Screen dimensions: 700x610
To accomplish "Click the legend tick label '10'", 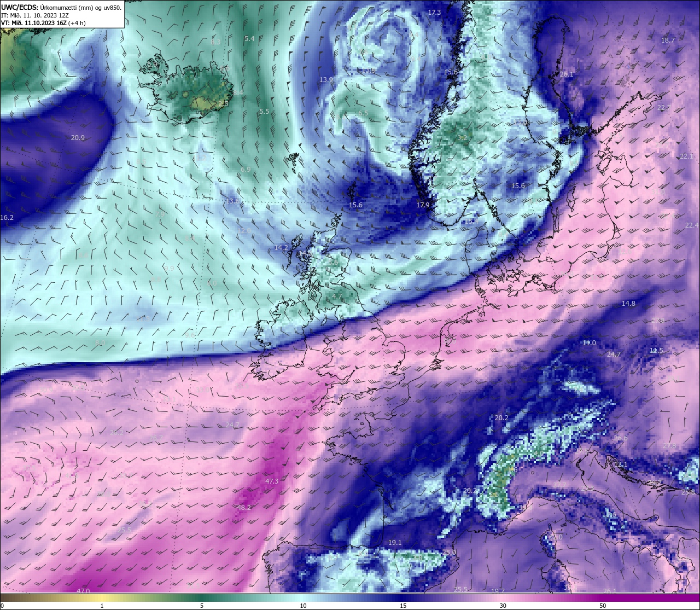I will pos(303,606).
